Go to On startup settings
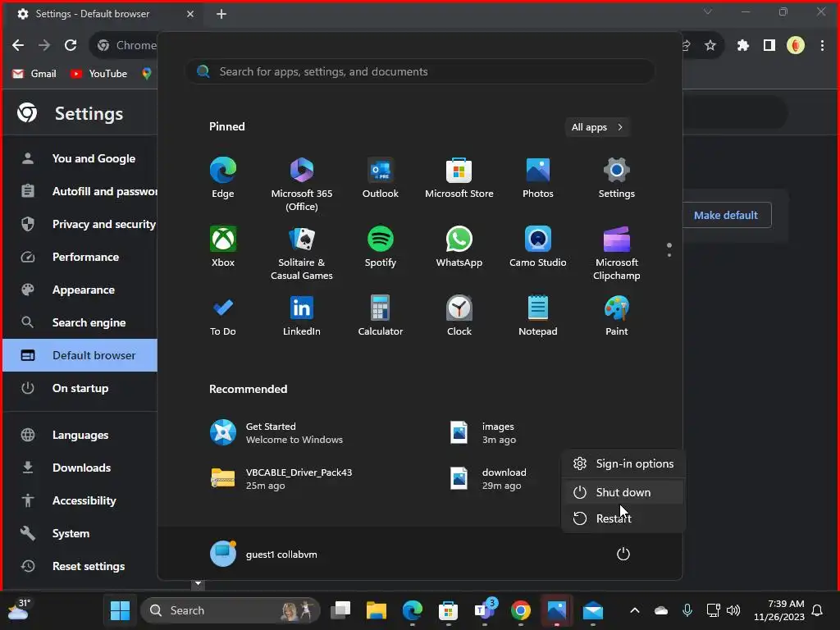This screenshot has width=840, height=630. pyautogui.click(x=80, y=388)
